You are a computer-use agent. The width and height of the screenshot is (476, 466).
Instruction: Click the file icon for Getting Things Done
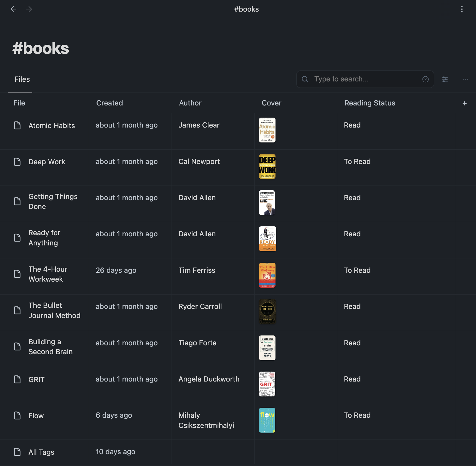pyautogui.click(x=17, y=201)
